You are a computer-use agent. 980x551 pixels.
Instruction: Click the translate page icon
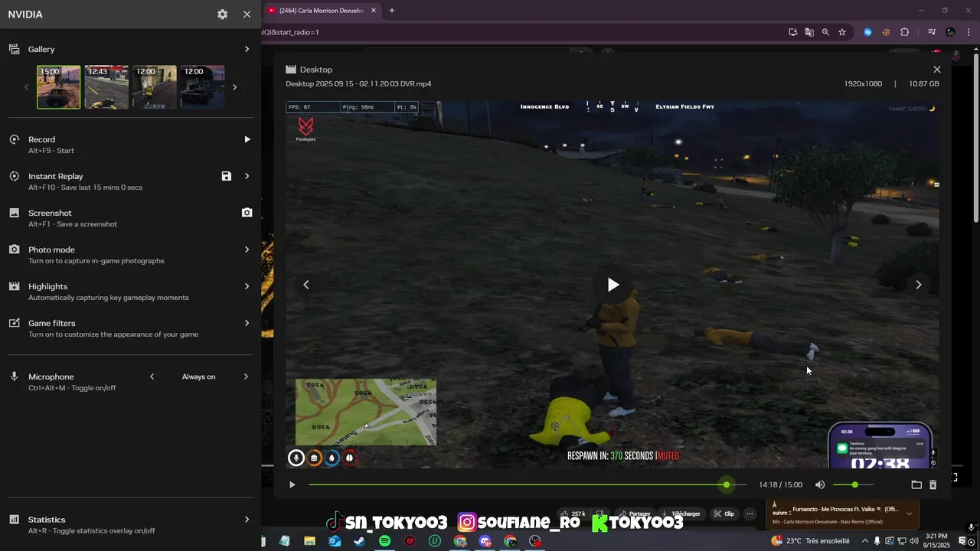[x=809, y=32]
